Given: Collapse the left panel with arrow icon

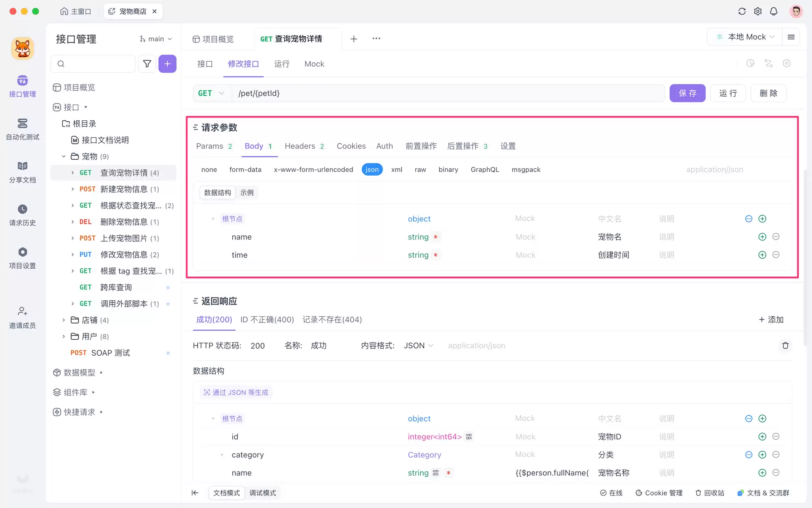Looking at the screenshot, I should point(195,493).
